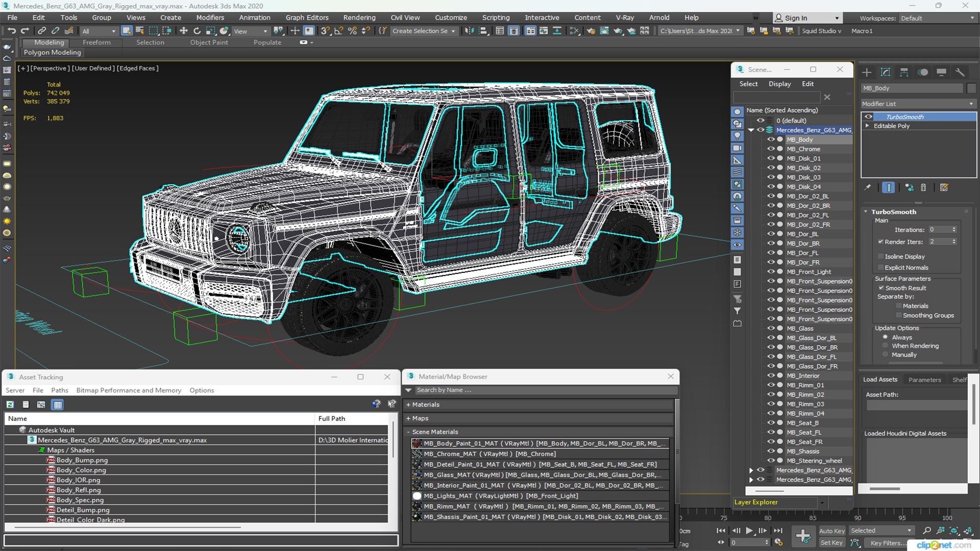
Task: Open the Render Setup teapot icon
Action: click(591, 31)
